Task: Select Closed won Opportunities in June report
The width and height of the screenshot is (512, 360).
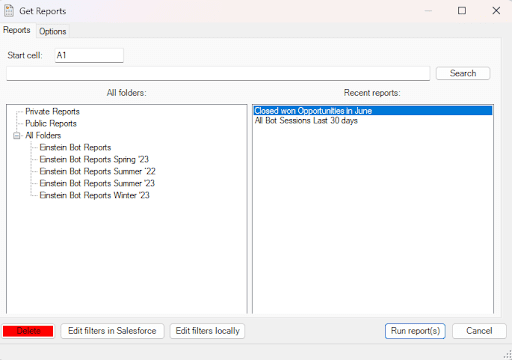Action: click(373, 111)
